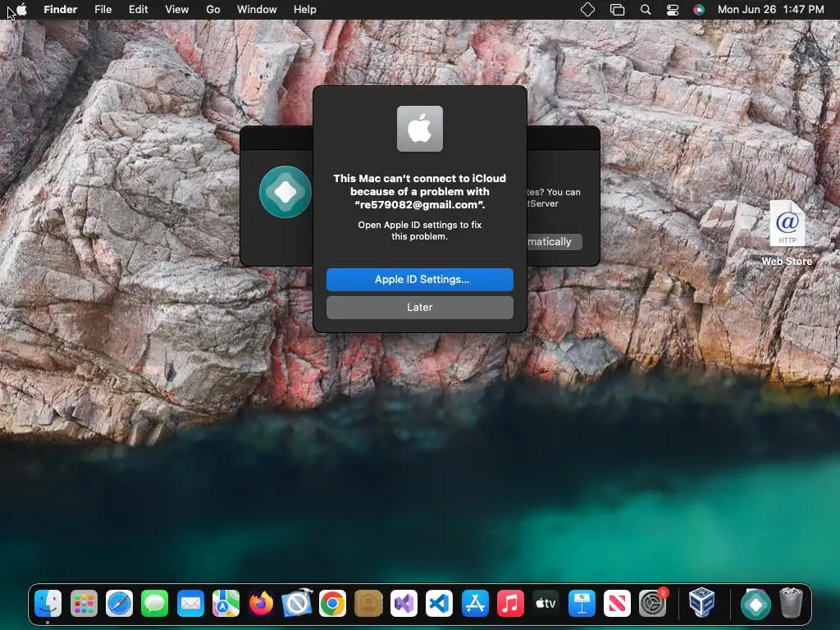
Task: Launch Firefox from the Dock
Action: 261,604
